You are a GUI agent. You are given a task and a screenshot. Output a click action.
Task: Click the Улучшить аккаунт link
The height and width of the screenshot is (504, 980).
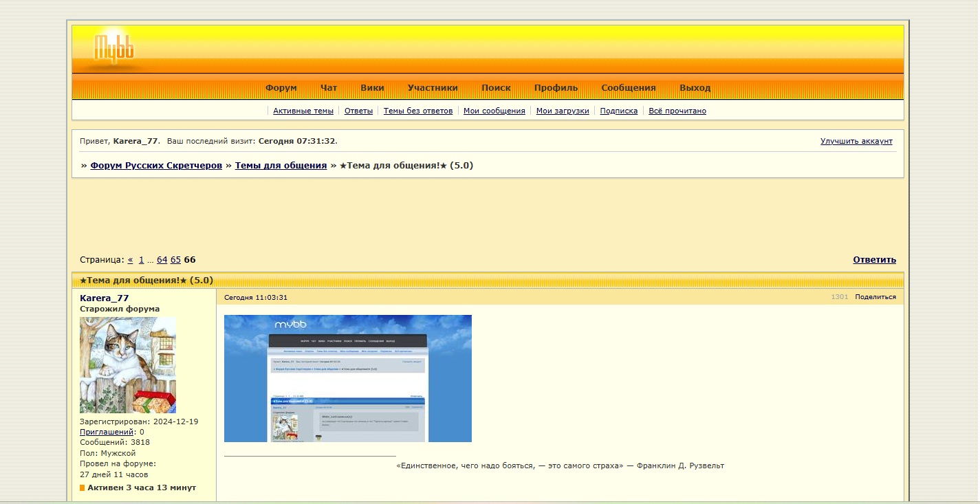[x=856, y=141]
